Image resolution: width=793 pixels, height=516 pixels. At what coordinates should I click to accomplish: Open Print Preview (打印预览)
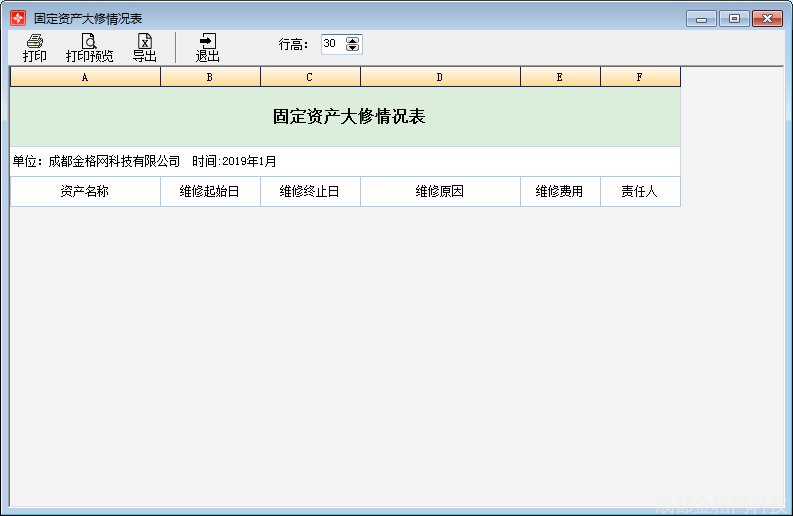click(x=89, y=47)
